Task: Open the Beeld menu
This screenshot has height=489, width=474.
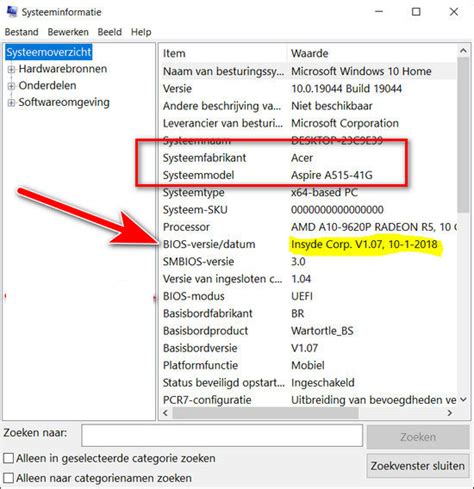Action: pyautogui.click(x=109, y=32)
